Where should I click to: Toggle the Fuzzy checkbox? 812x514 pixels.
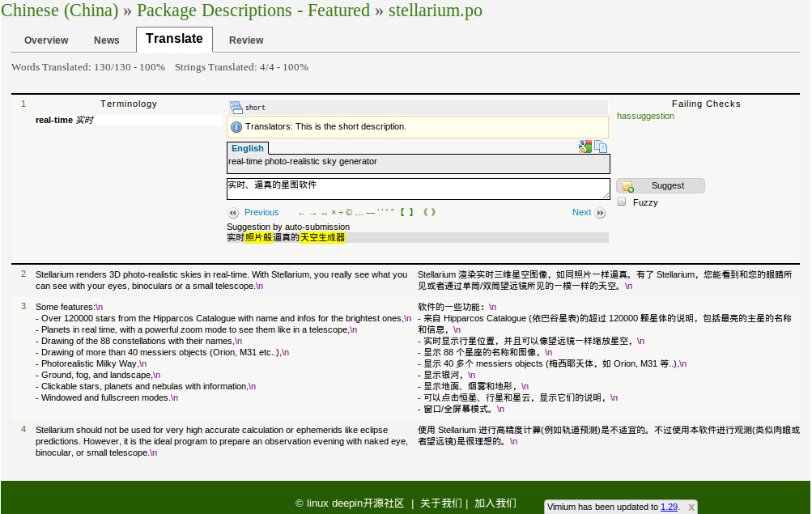[x=622, y=202]
